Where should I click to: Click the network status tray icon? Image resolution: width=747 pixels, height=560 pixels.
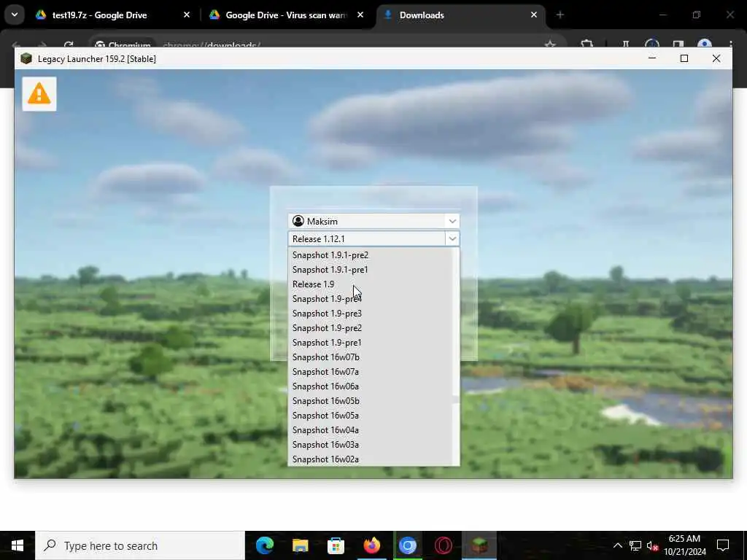(635, 545)
